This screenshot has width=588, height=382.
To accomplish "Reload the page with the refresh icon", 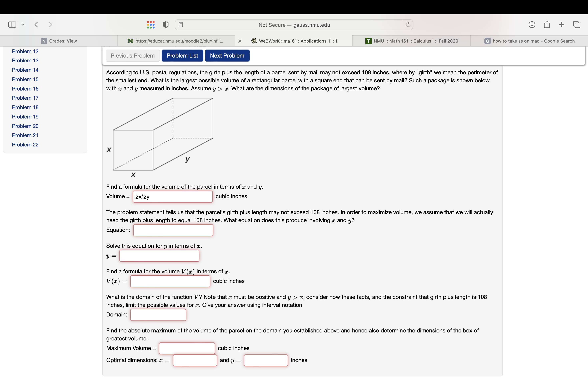I will (x=408, y=25).
